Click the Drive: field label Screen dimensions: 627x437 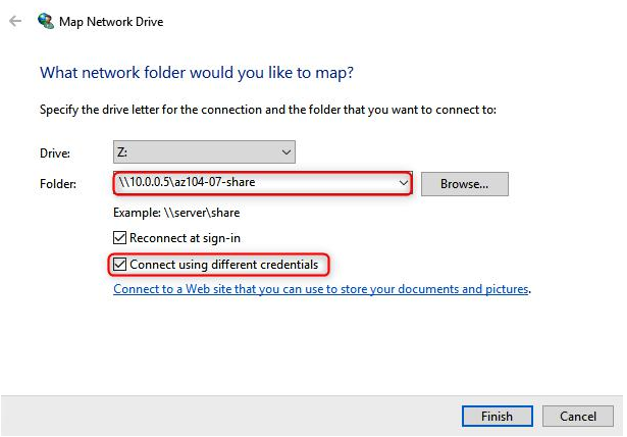(55, 153)
